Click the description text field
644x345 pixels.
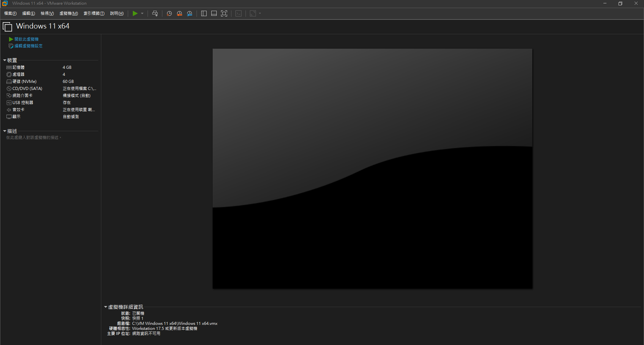tap(34, 138)
